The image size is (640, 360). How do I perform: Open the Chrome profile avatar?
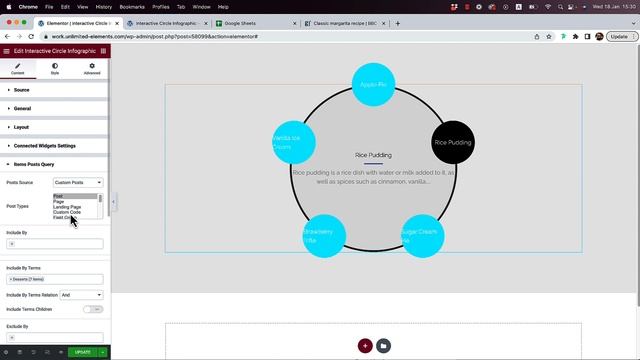(x=599, y=36)
